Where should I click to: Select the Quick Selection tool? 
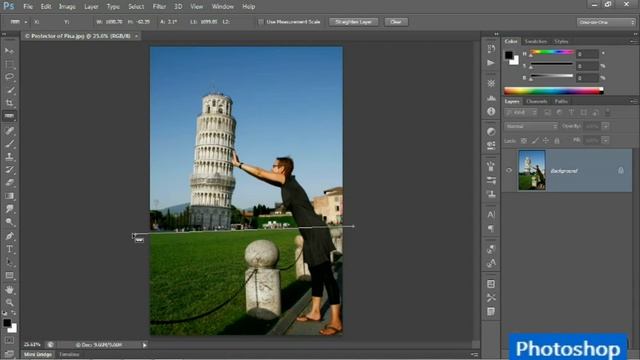click(x=9, y=90)
